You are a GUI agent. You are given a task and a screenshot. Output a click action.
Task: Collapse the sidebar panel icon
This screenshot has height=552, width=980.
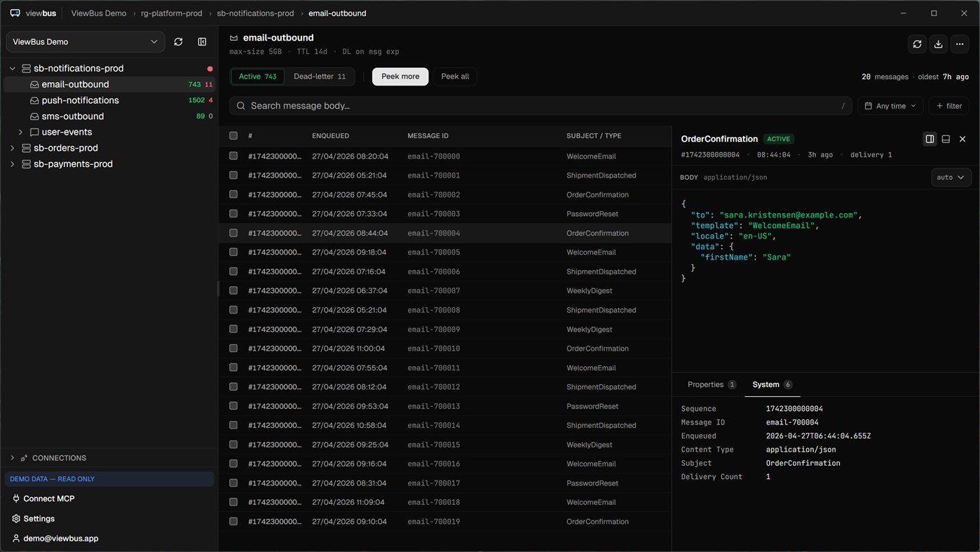tap(202, 42)
